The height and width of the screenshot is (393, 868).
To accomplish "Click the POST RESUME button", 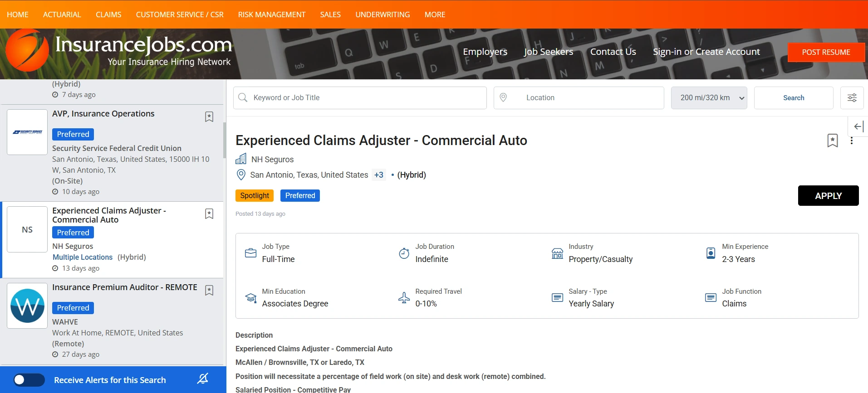I will [826, 52].
